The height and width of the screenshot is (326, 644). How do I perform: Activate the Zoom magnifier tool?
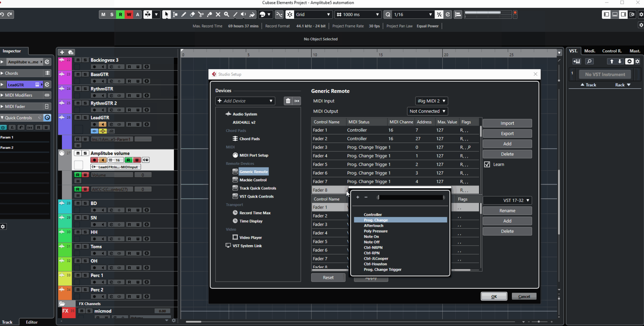[226, 15]
